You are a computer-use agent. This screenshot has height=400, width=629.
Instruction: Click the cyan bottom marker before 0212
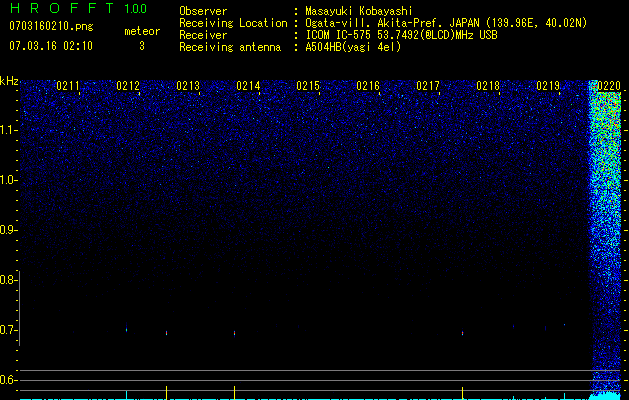(x=127, y=395)
